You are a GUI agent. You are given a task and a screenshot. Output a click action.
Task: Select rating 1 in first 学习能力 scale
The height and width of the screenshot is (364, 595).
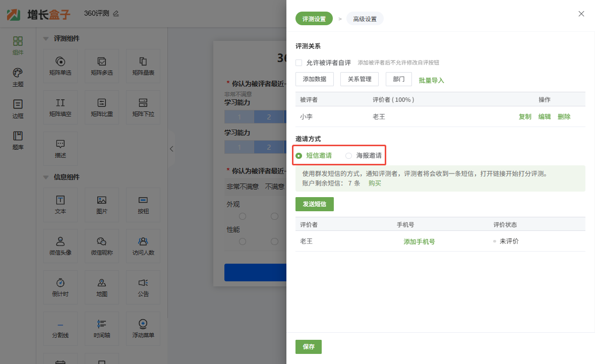239,117
